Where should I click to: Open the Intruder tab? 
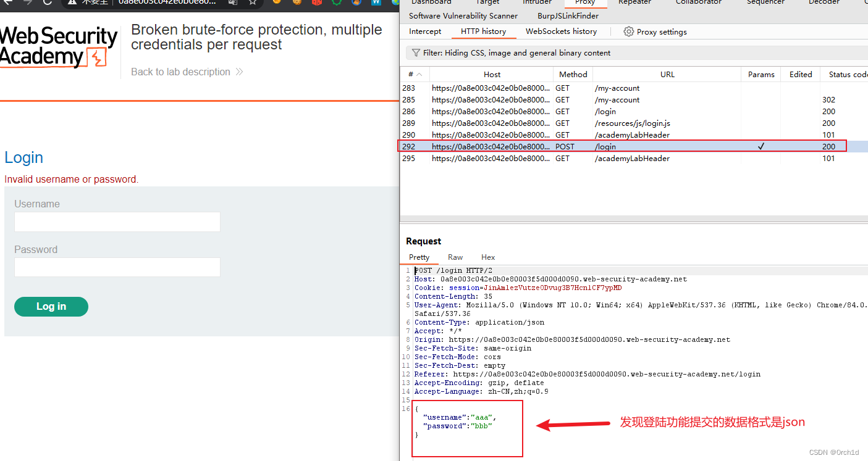(x=537, y=2)
